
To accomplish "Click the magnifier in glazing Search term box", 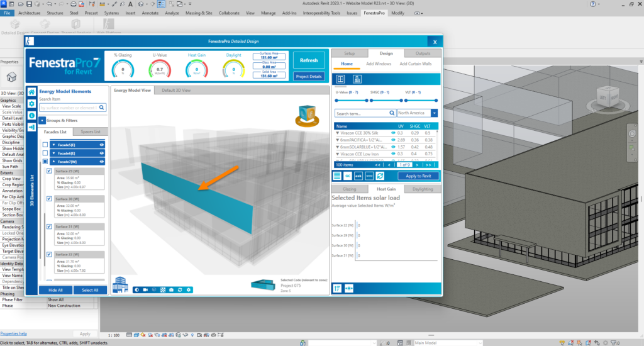I will [x=392, y=113].
